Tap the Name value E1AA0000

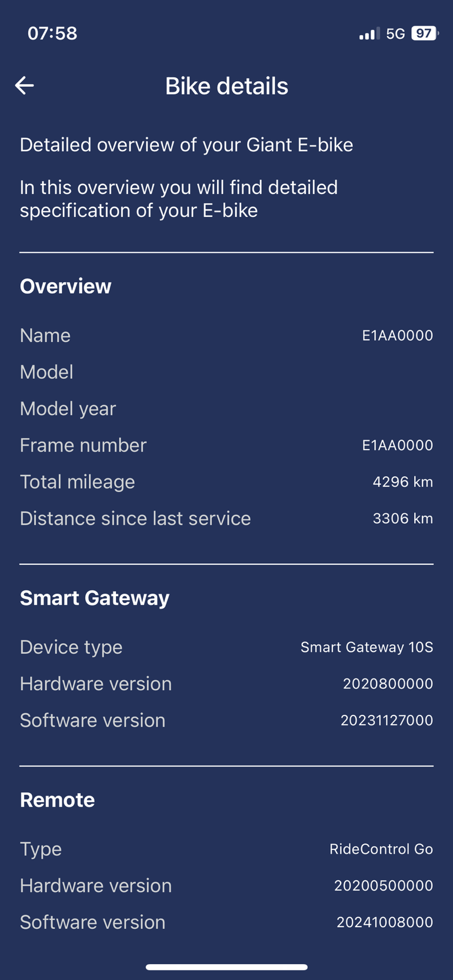[x=397, y=336]
